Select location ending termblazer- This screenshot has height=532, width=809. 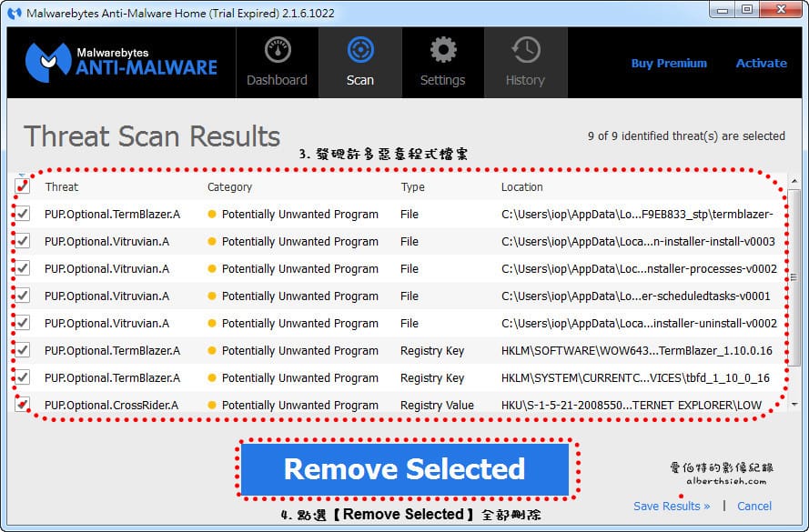click(x=637, y=214)
